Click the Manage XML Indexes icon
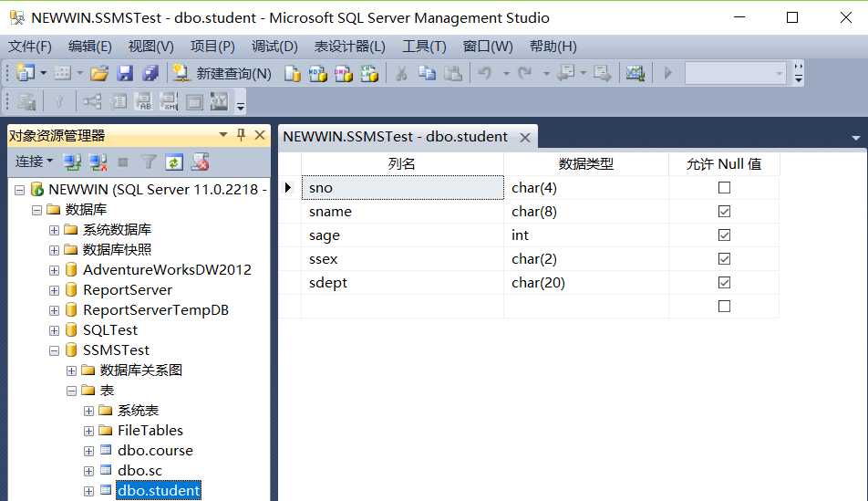 pyautogui.click(x=169, y=102)
